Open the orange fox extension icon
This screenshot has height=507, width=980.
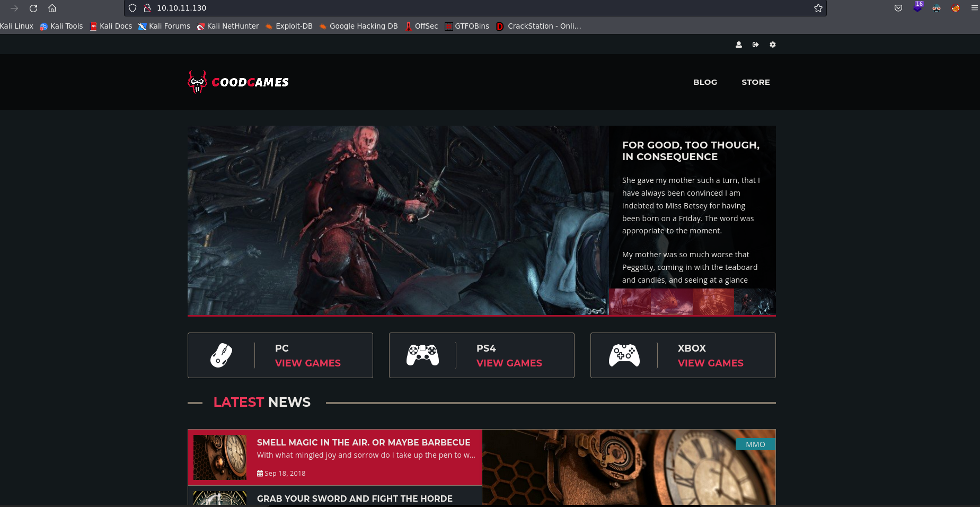(956, 8)
